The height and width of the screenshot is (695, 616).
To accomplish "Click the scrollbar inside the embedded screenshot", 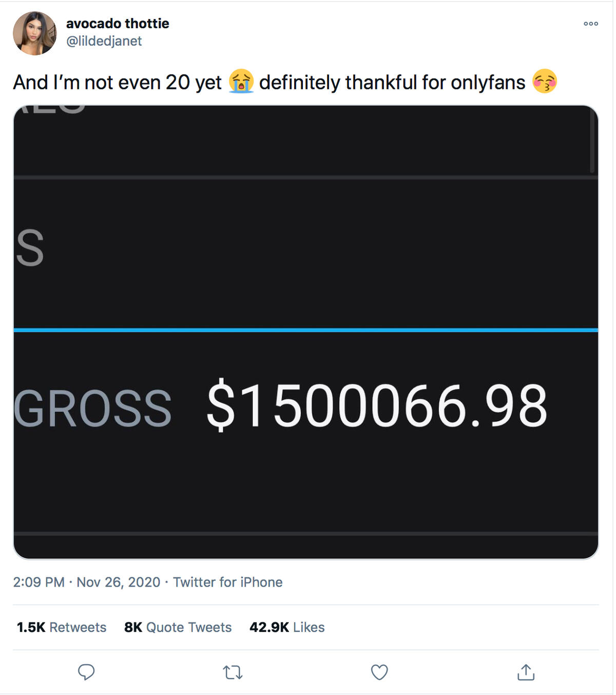I will point(592,141).
